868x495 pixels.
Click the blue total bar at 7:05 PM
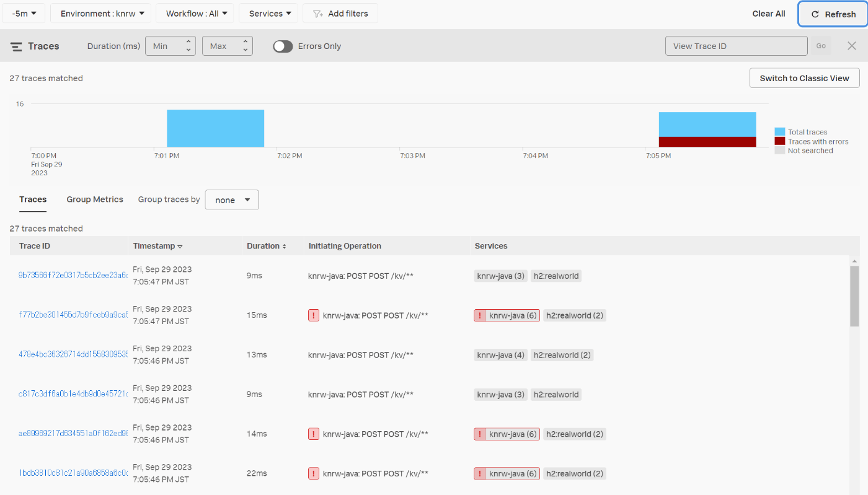[707, 125]
